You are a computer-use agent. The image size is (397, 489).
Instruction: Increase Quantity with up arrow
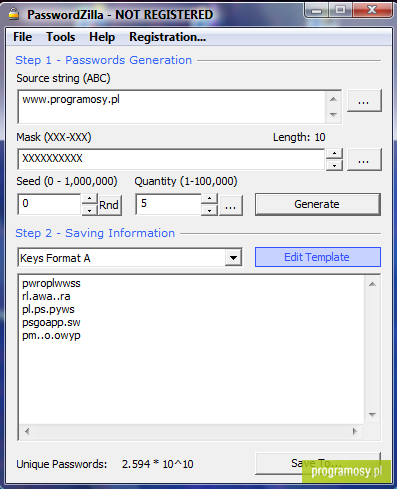pyautogui.click(x=209, y=199)
